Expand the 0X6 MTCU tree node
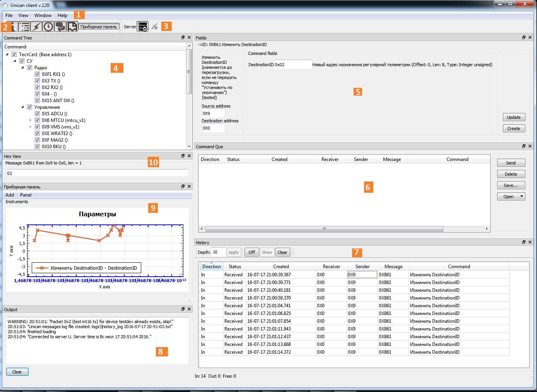Screen dimensions: 537x392 31,120
